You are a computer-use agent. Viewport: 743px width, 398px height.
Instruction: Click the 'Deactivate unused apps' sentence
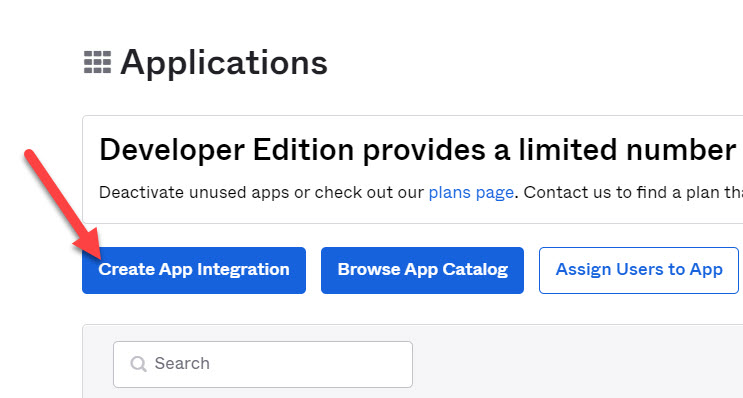click(x=421, y=192)
